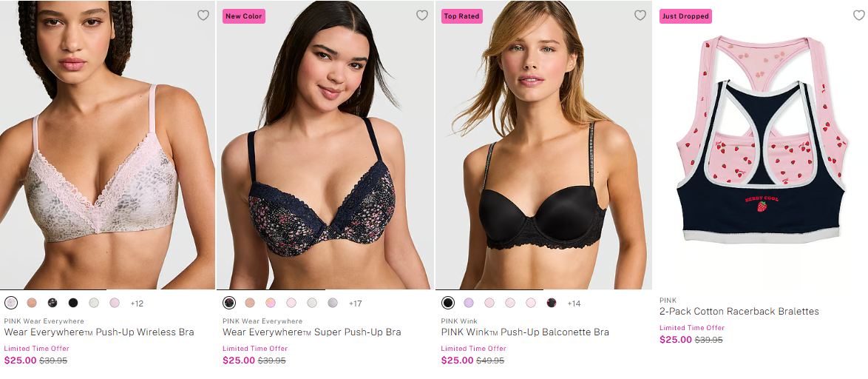Favorite the Push-Up Wireless Bra with heart icon
Viewport: 868px width, 379px height.
pos(203,16)
